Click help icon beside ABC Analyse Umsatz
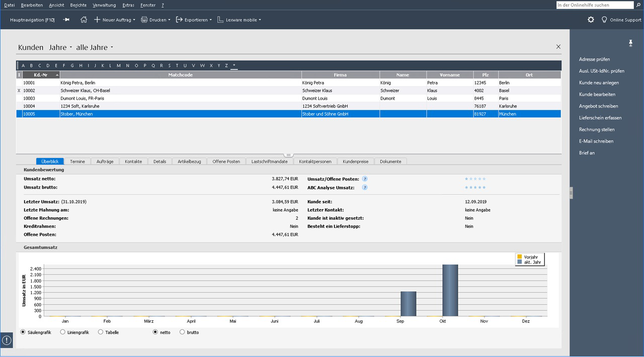Screen dimensions: 644x357 tap(365, 188)
